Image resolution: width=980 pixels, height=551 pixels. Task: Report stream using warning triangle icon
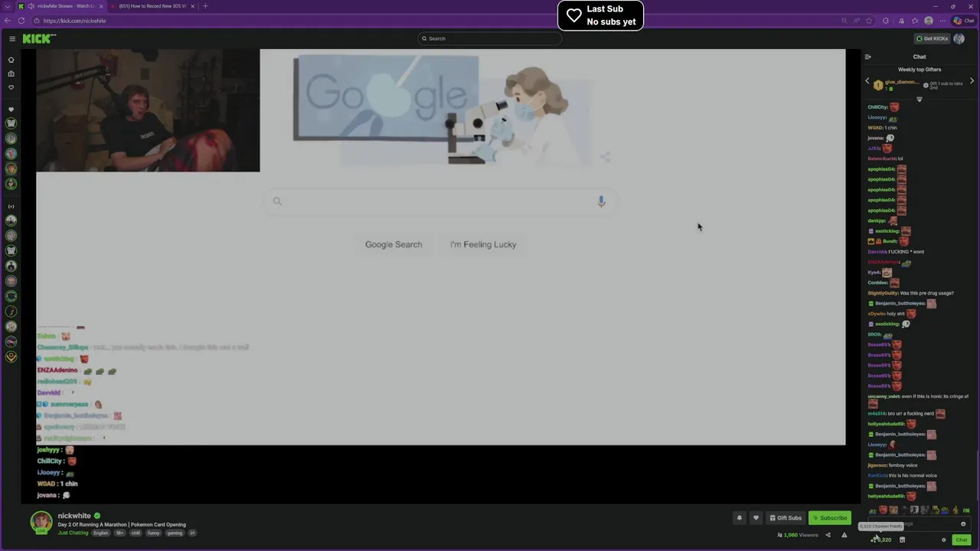(x=844, y=535)
